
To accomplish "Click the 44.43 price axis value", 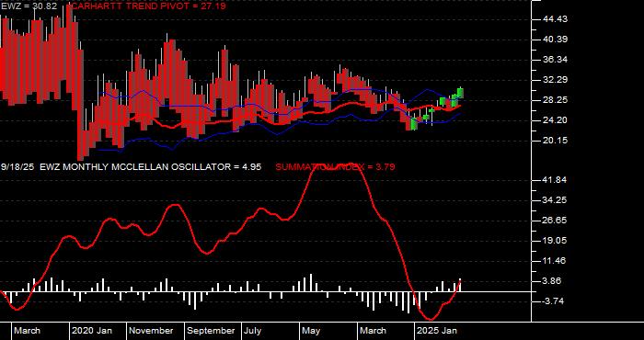I will [x=555, y=19].
